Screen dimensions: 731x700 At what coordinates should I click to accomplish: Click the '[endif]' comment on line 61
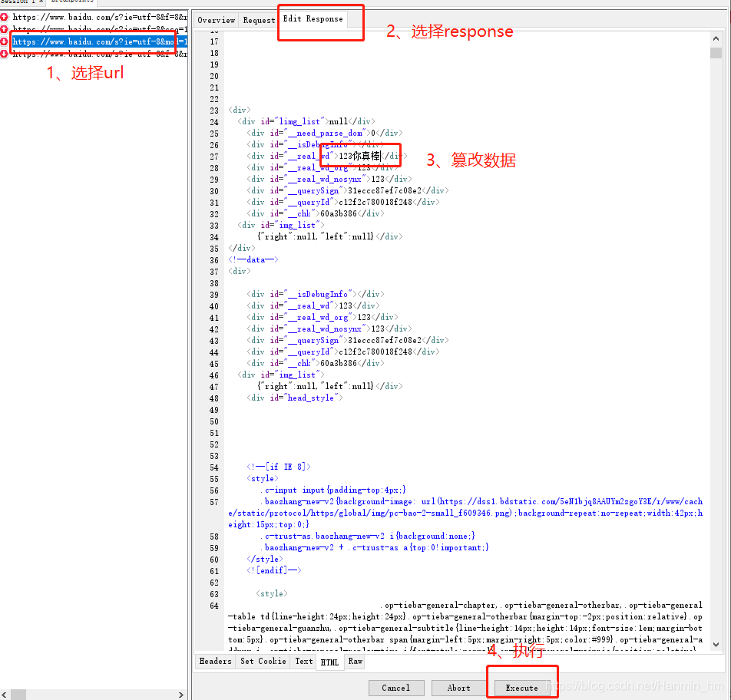pos(274,571)
